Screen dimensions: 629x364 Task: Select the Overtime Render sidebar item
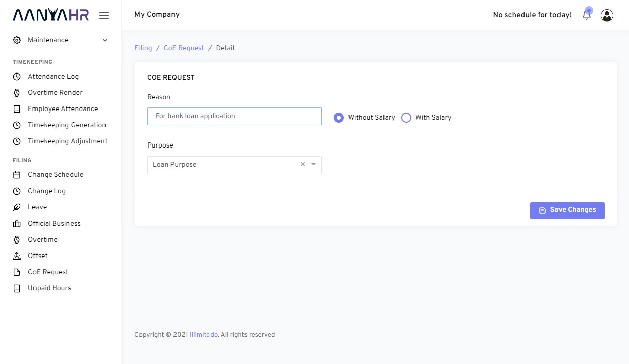tap(55, 92)
